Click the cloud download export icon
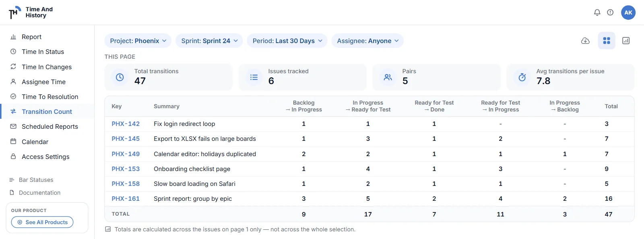 586,41
